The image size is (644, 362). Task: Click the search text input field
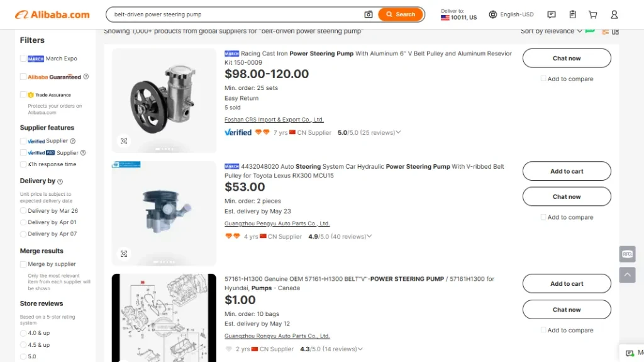233,14
